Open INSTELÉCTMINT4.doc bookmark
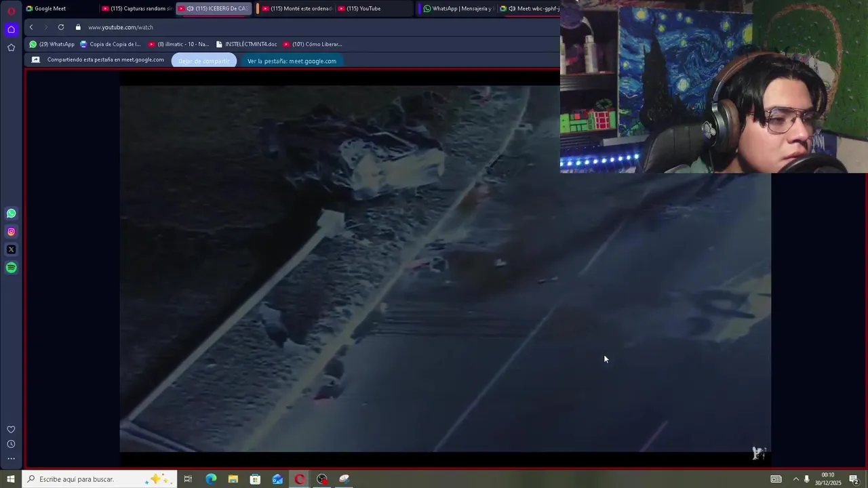Viewport: 868px width, 488px height. point(246,44)
